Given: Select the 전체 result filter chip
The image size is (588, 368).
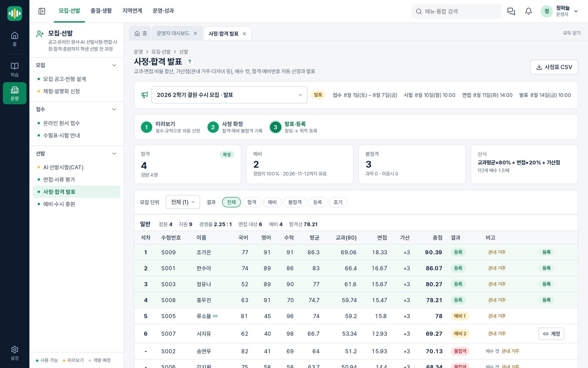Looking at the screenshot, I should coord(232,202).
